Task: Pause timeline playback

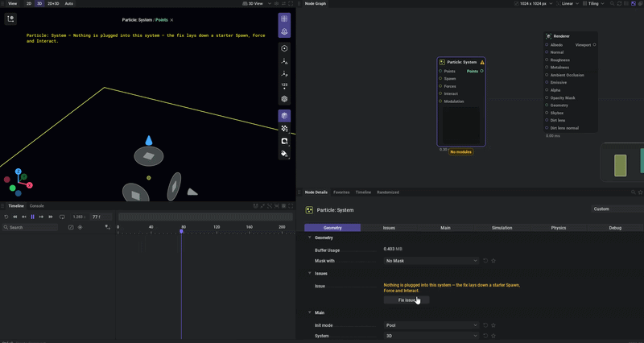Action: pos(32,217)
